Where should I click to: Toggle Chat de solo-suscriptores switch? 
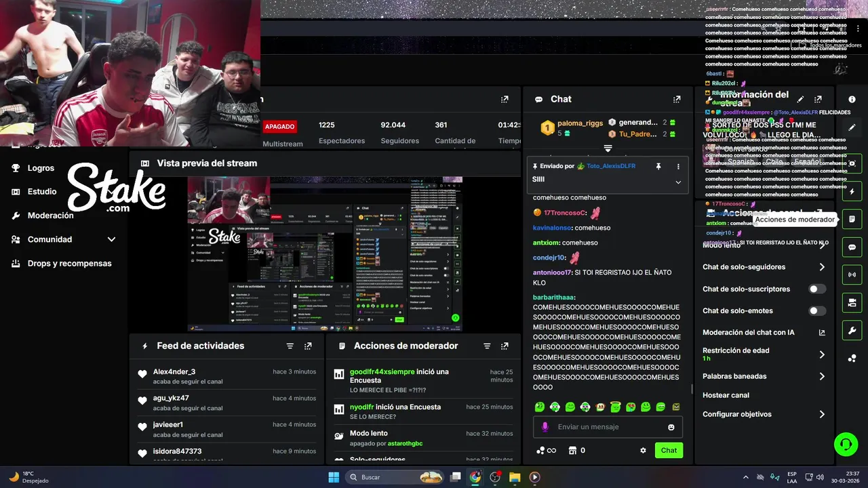pos(817,289)
